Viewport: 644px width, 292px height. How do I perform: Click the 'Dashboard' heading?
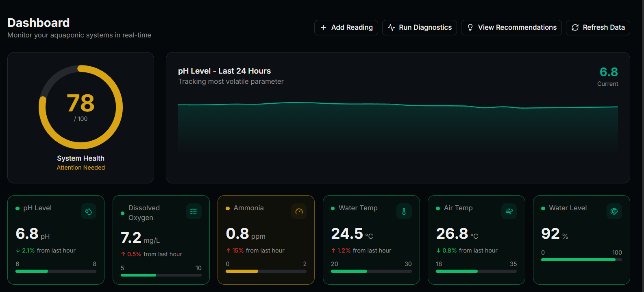coord(39,23)
